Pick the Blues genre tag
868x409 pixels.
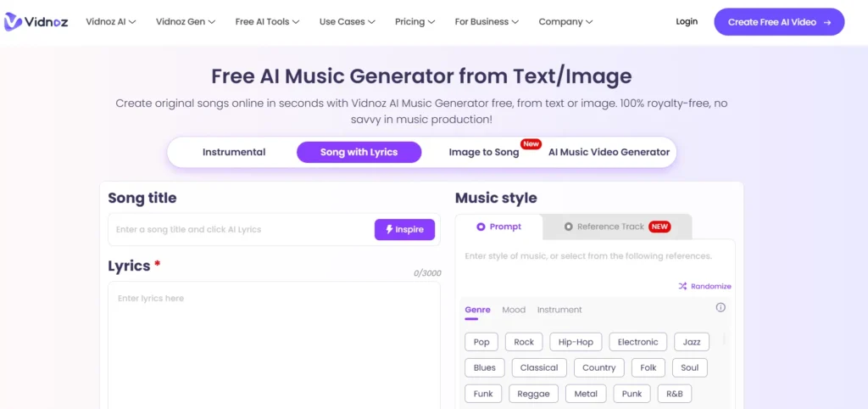click(484, 367)
